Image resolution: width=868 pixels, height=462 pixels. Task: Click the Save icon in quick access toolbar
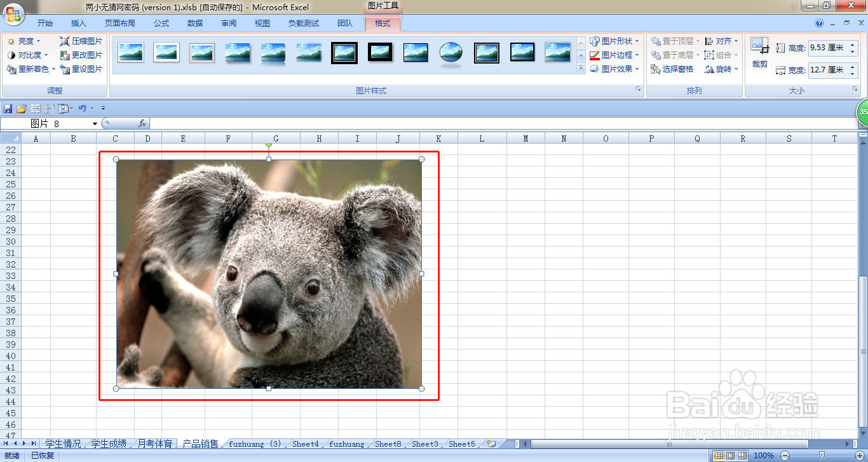click(8, 109)
